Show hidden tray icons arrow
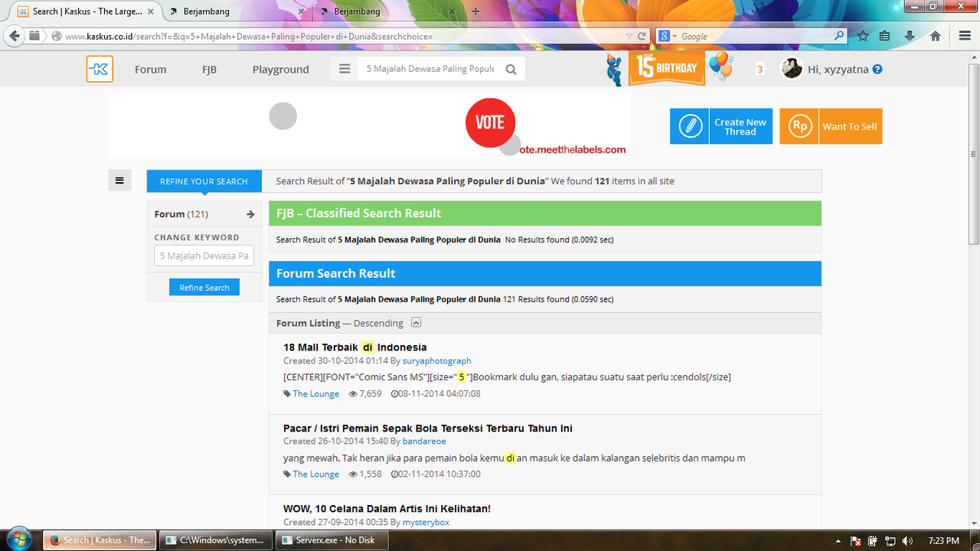This screenshot has width=980, height=551. (x=839, y=540)
